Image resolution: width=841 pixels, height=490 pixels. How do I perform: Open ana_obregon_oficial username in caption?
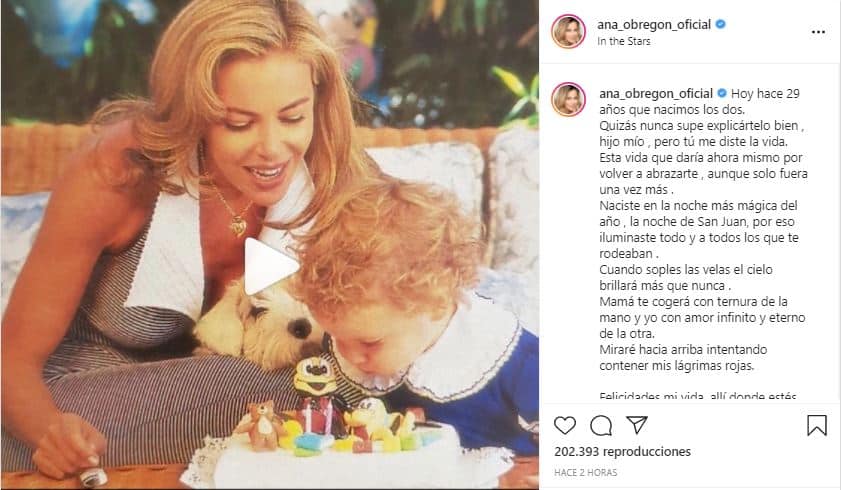(x=655, y=93)
